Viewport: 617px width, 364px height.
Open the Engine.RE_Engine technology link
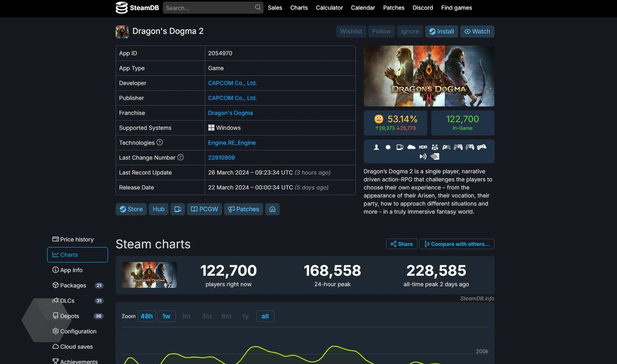[x=232, y=143]
